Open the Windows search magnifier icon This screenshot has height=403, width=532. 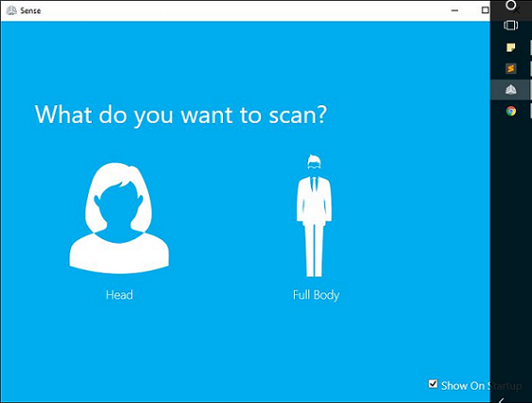click(510, 5)
